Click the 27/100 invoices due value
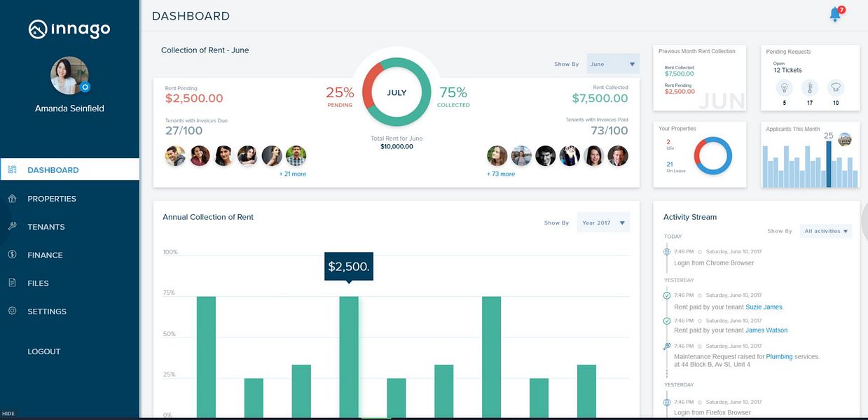868x420 pixels. 184,131
